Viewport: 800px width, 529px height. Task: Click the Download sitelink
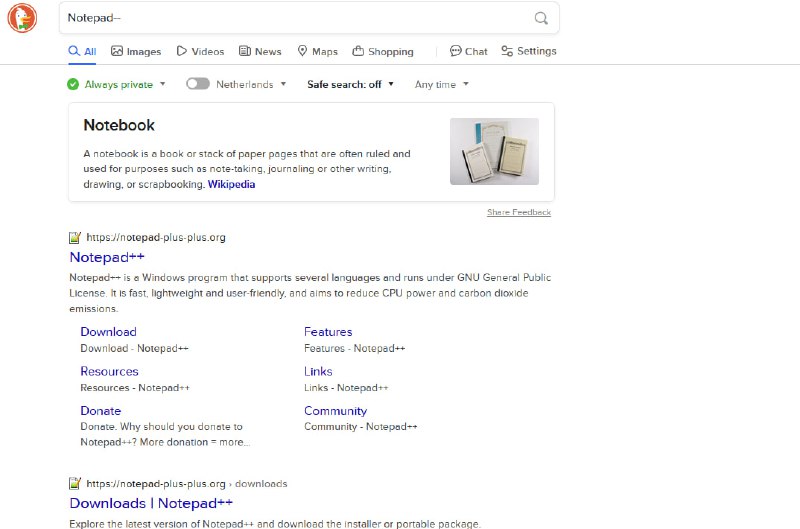tap(108, 332)
